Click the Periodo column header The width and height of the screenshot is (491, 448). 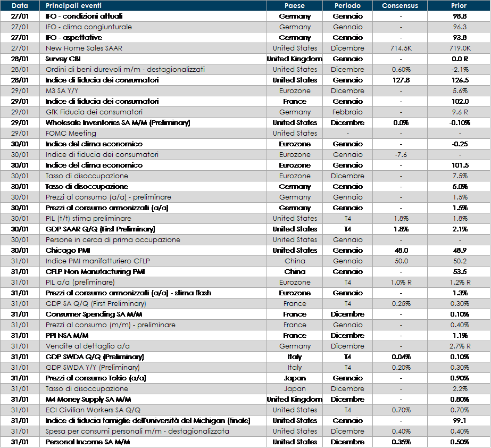point(347,6)
